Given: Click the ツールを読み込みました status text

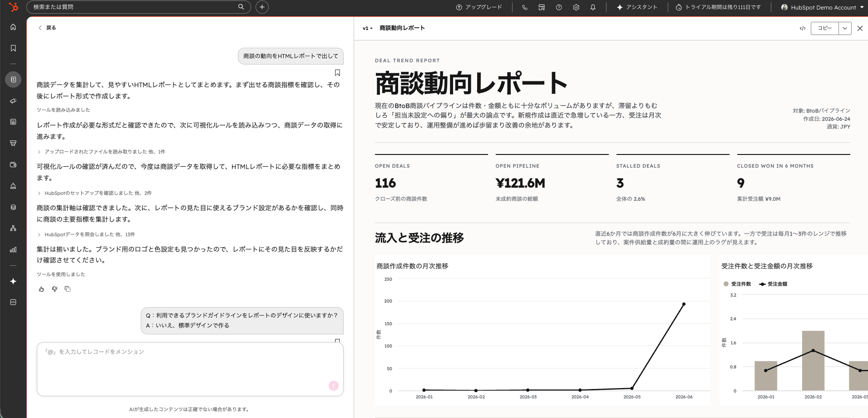Looking at the screenshot, I should coord(64,110).
